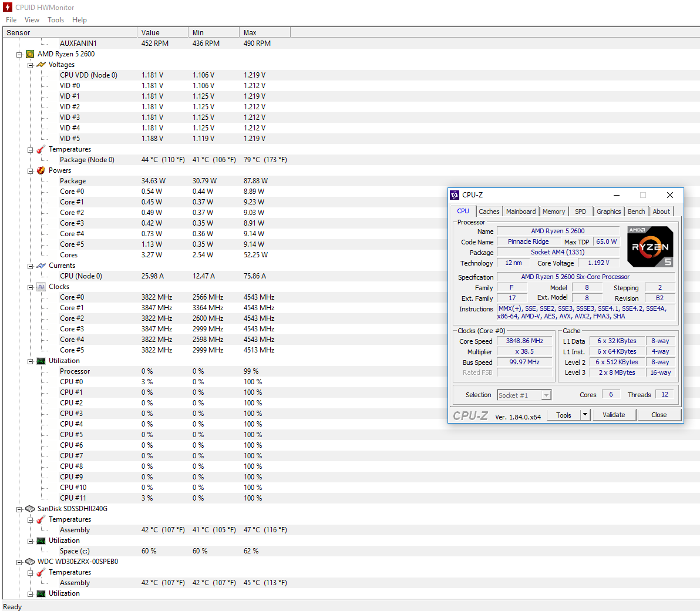Collapse the Voltages node

coord(31,65)
